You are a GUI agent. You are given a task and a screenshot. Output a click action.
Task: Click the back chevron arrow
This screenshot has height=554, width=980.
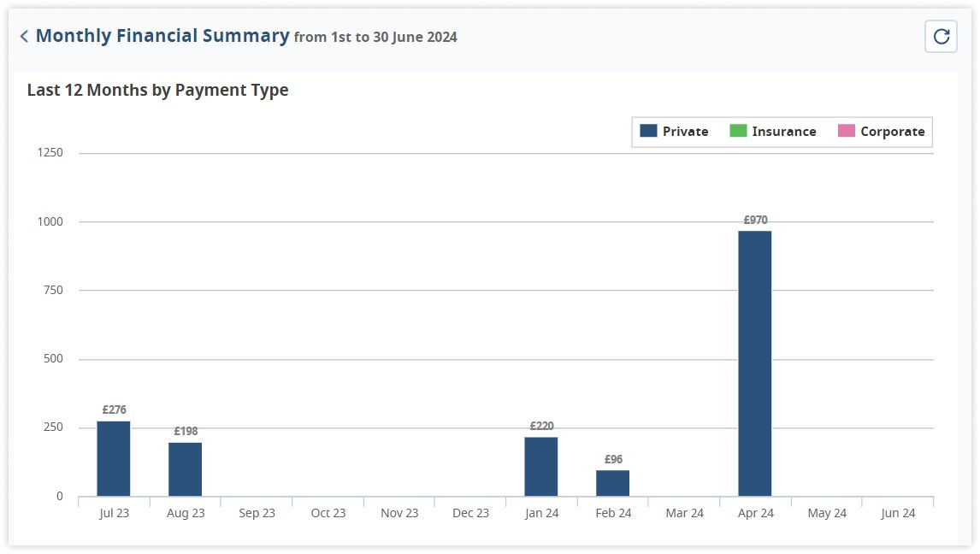pyautogui.click(x=24, y=36)
